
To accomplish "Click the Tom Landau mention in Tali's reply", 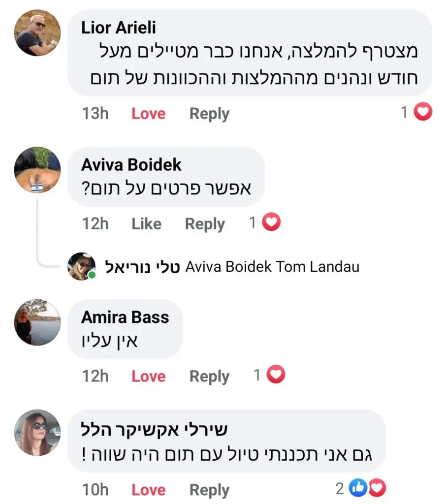I will (318, 266).
